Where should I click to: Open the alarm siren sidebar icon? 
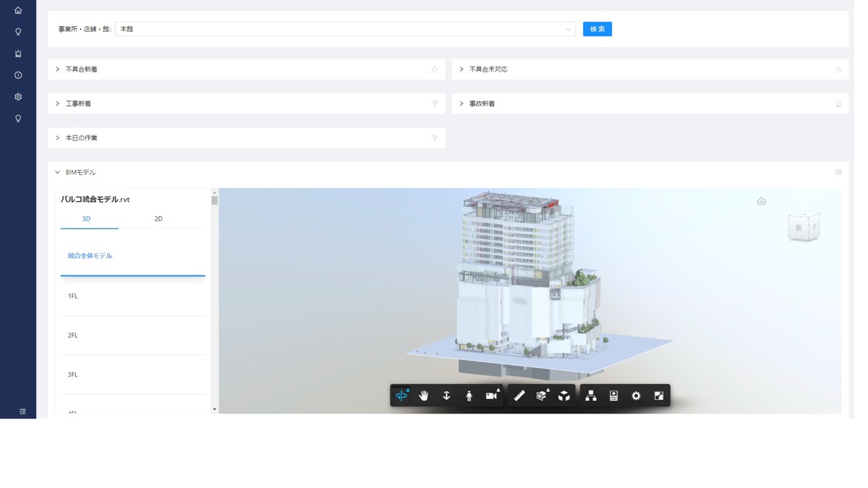(x=18, y=53)
